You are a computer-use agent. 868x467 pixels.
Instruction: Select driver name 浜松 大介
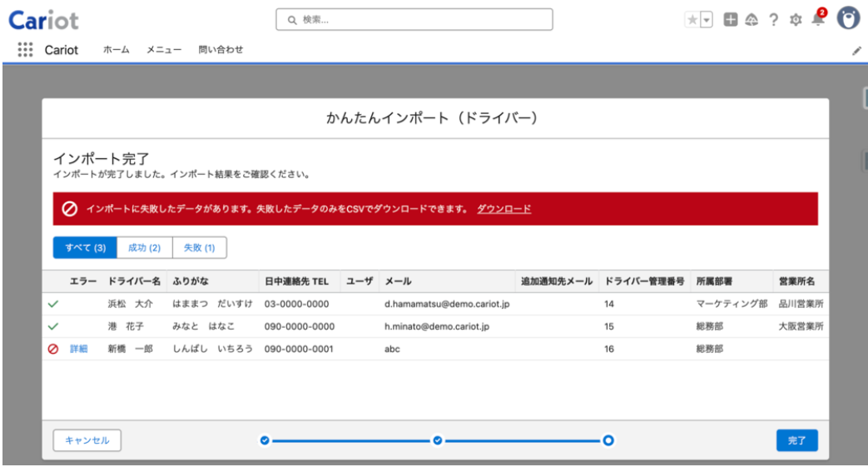coord(130,304)
